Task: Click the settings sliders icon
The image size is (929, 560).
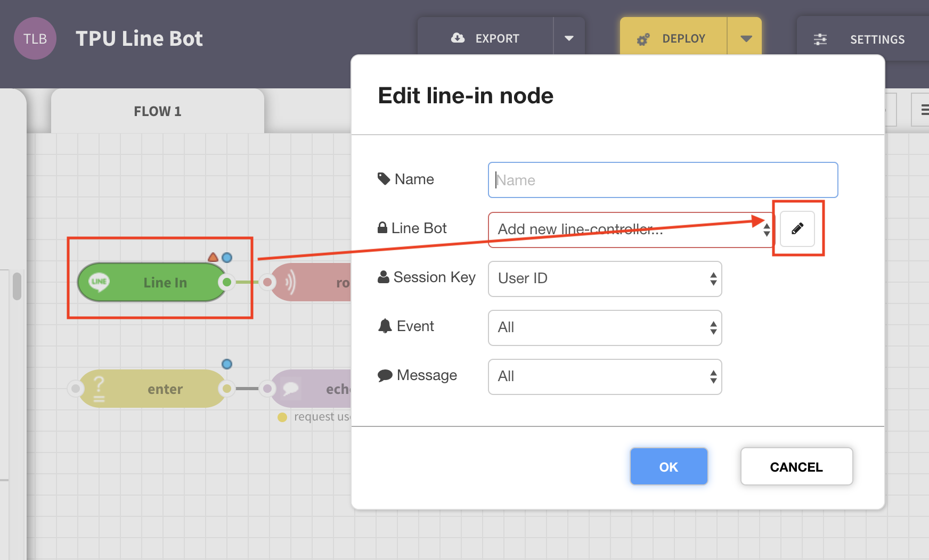Action: click(820, 39)
